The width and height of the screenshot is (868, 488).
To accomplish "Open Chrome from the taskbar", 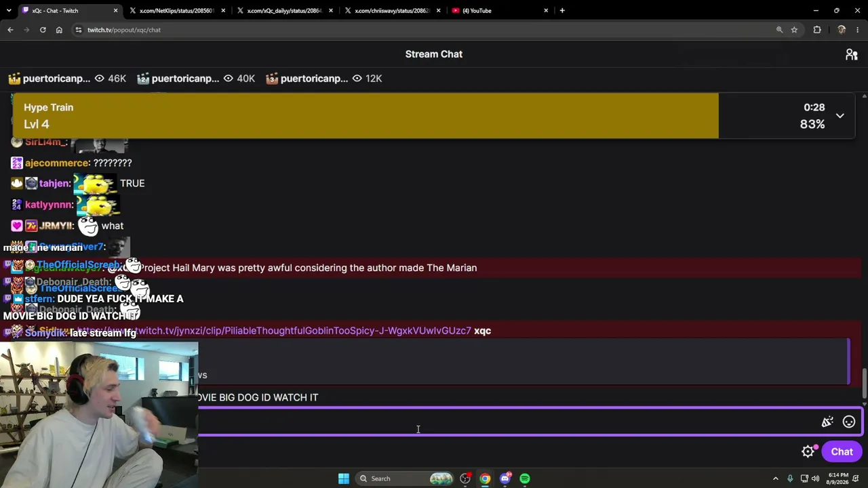I will [485, 479].
